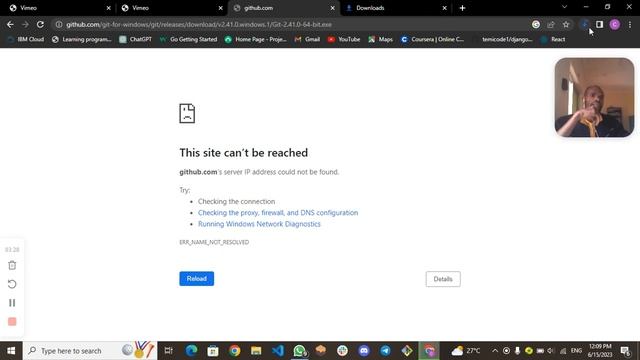Open Go Getting Started bookmark
This screenshot has width=640, height=360.
[x=188, y=39]
